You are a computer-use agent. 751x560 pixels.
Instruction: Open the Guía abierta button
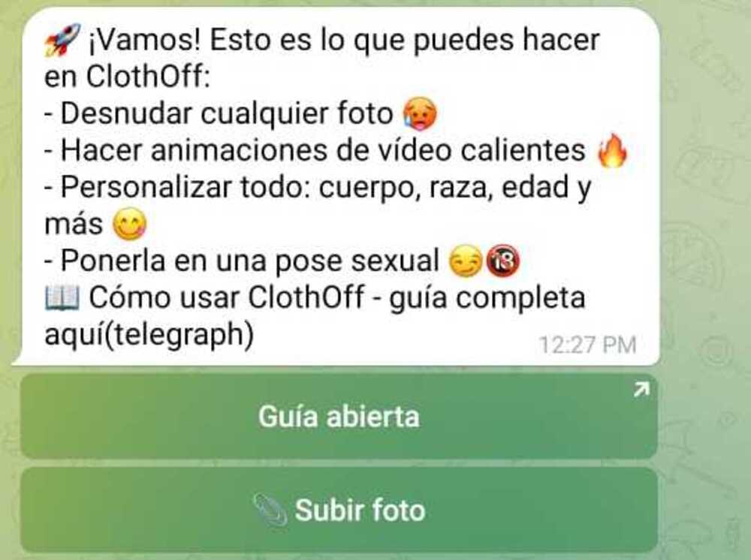[339, 417]
